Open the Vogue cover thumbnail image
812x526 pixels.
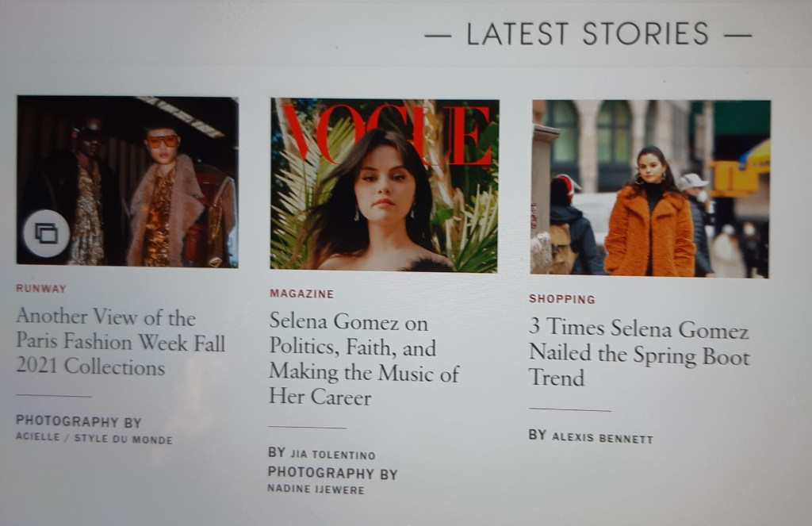[x=385, y=185]
